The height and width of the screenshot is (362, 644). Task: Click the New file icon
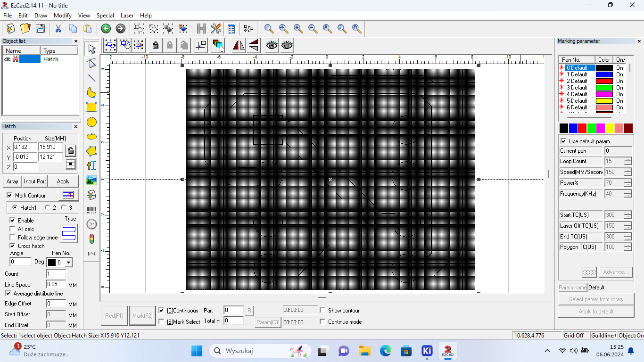point(10,28)
